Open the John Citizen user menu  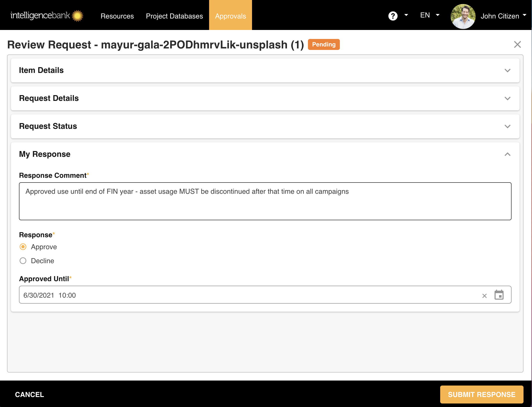pos(503,16)
